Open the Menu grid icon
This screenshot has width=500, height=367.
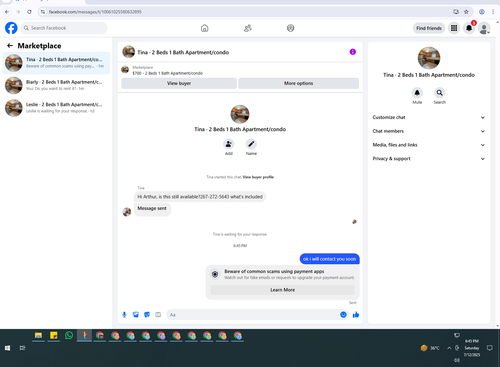pyautogui.click(x=454, y=28)
